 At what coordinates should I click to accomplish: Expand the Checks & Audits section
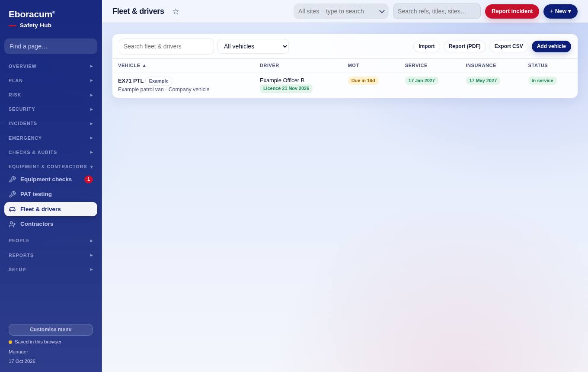[x=51, y=152]
